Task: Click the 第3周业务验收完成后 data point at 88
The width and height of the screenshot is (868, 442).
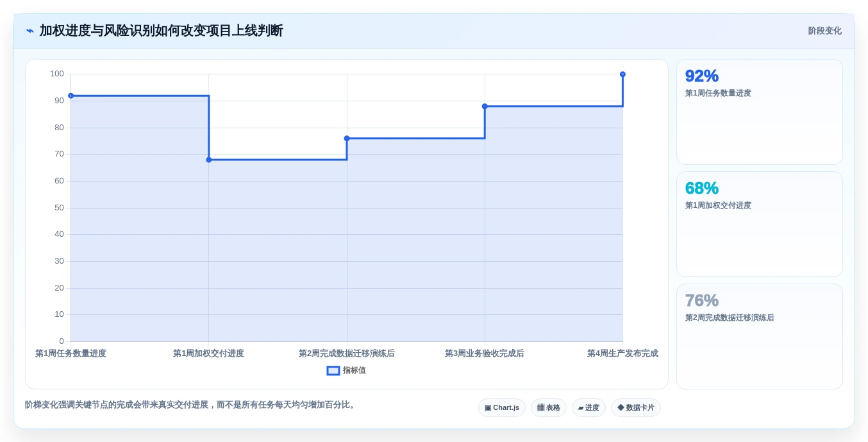Action: point(485,106)
